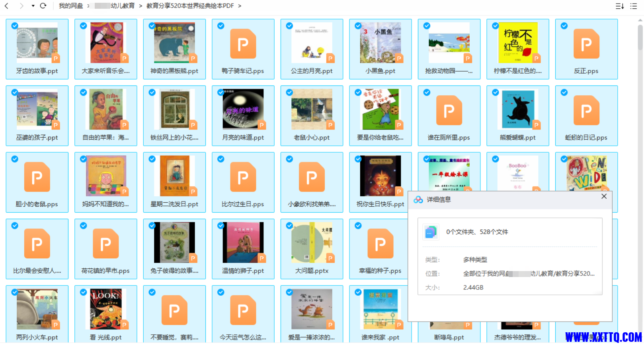The height and width of the screenshot is (345, 644).
Task: Open the 神奇的黑板熊.ppt bear cover thumbnail
Action: pos(174,43)
